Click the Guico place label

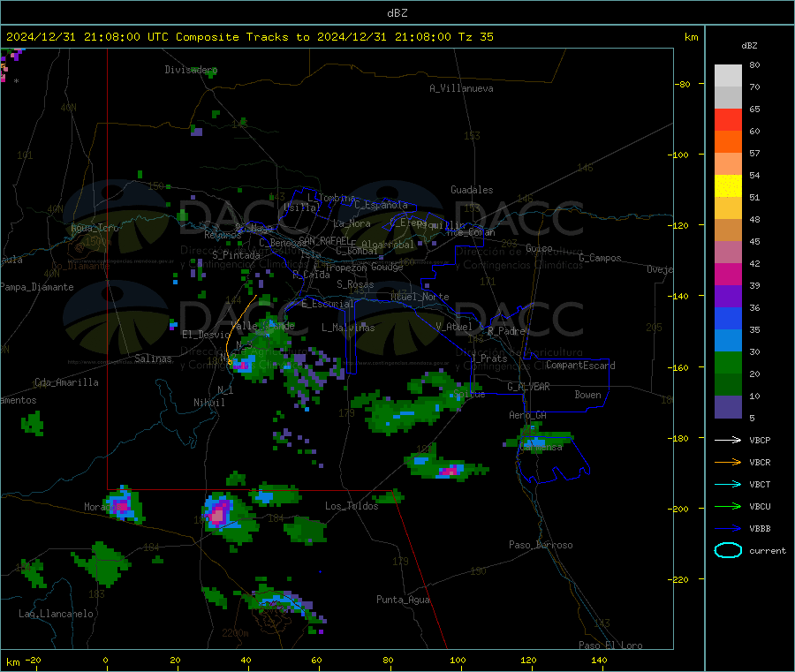[x=539, y=248]
